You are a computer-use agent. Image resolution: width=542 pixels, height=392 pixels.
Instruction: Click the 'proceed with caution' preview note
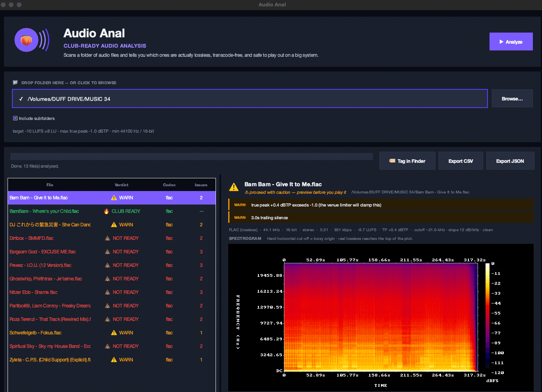295,192
